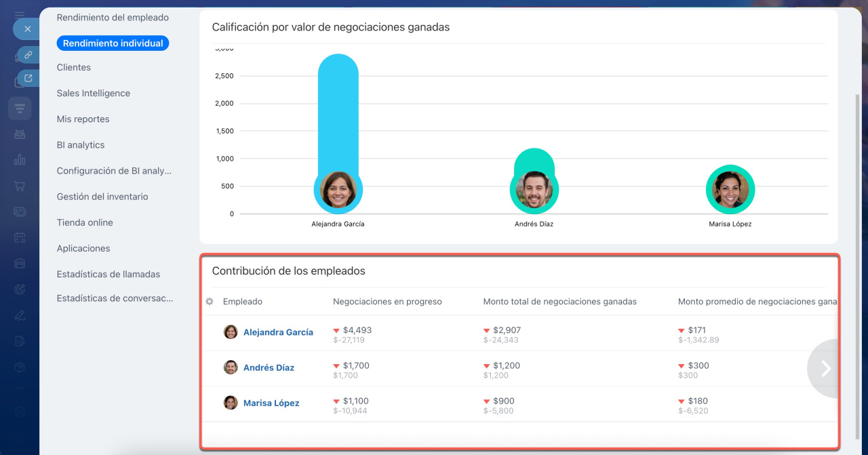Open page in new window icon
Viewport: 868px width, 455px height.
tap(28, 79)
